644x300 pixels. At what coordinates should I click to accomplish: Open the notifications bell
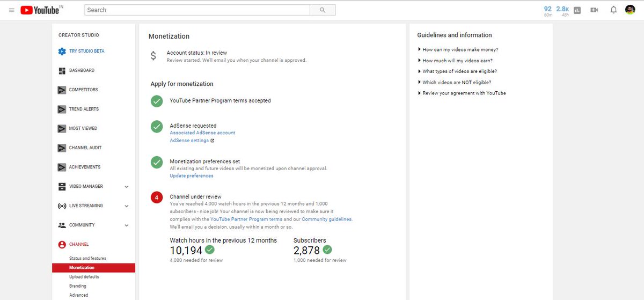613,10
